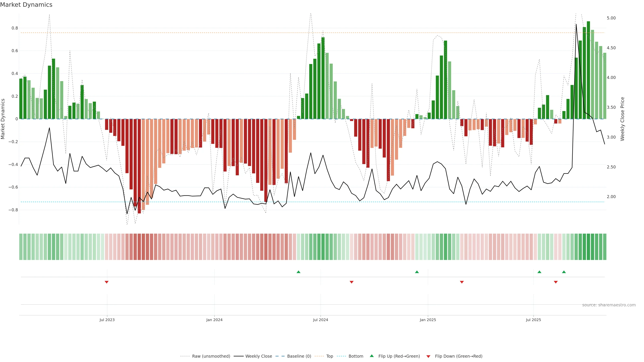Click the first green Flip Up triangle marker
The height and width of the screenshot is (362, 644).
298,272
